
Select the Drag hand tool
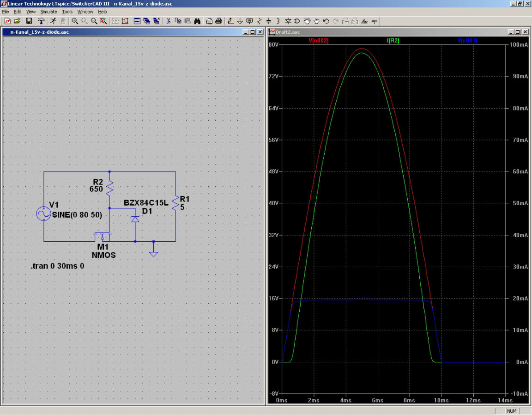(x=316, y=21)
